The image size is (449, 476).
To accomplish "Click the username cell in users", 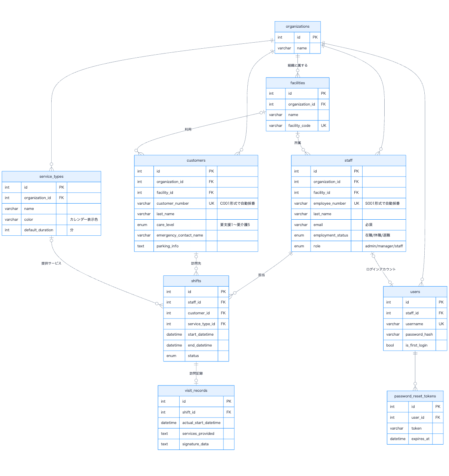I will pos(419,324).
